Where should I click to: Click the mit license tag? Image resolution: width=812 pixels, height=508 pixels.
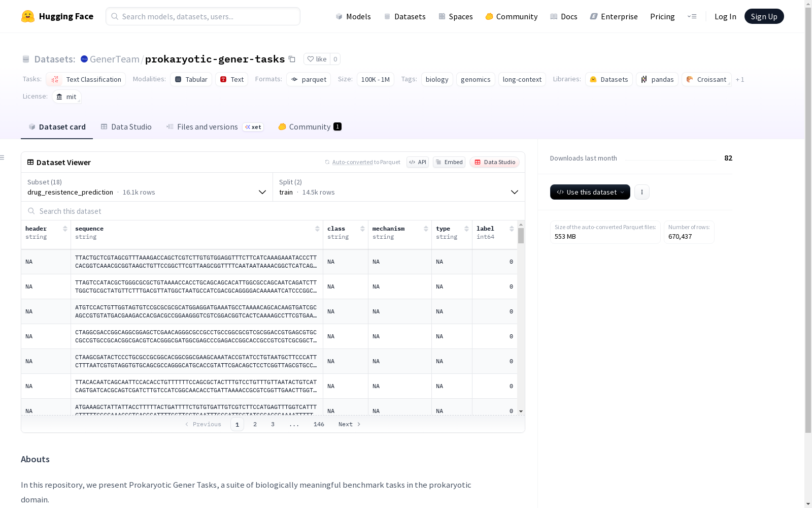tap(66, 97)
